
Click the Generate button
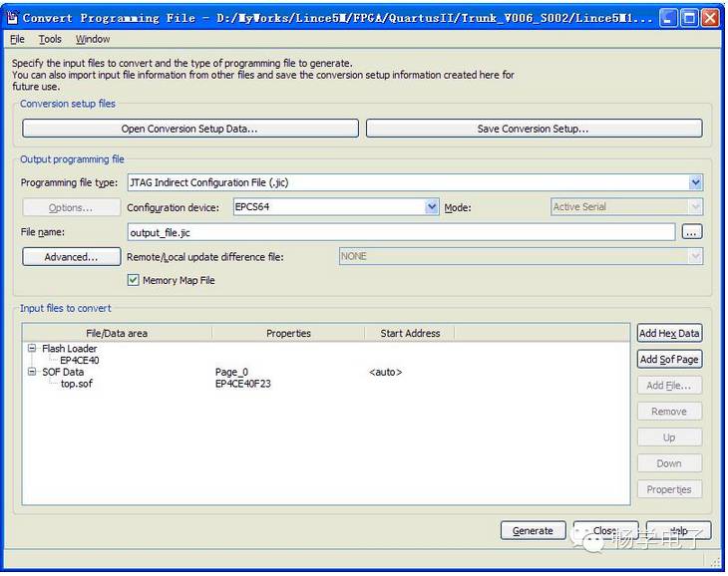[x=533, y=530]
